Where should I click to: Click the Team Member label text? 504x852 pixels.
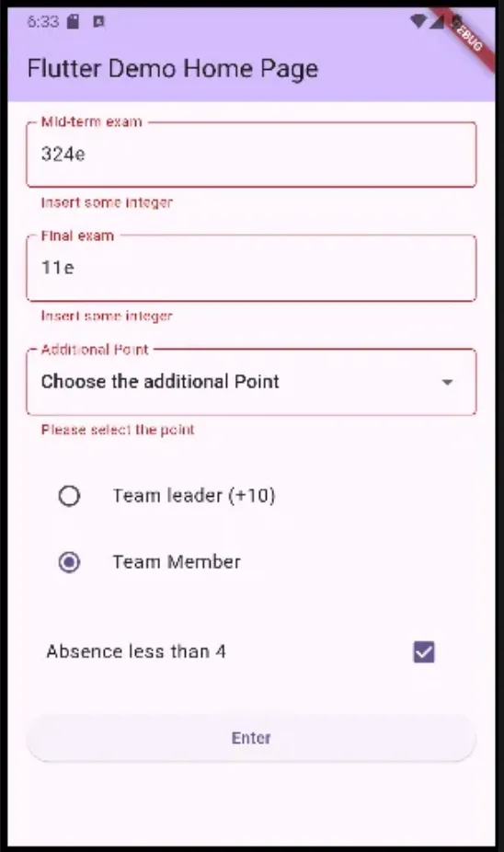click(177, 562)
